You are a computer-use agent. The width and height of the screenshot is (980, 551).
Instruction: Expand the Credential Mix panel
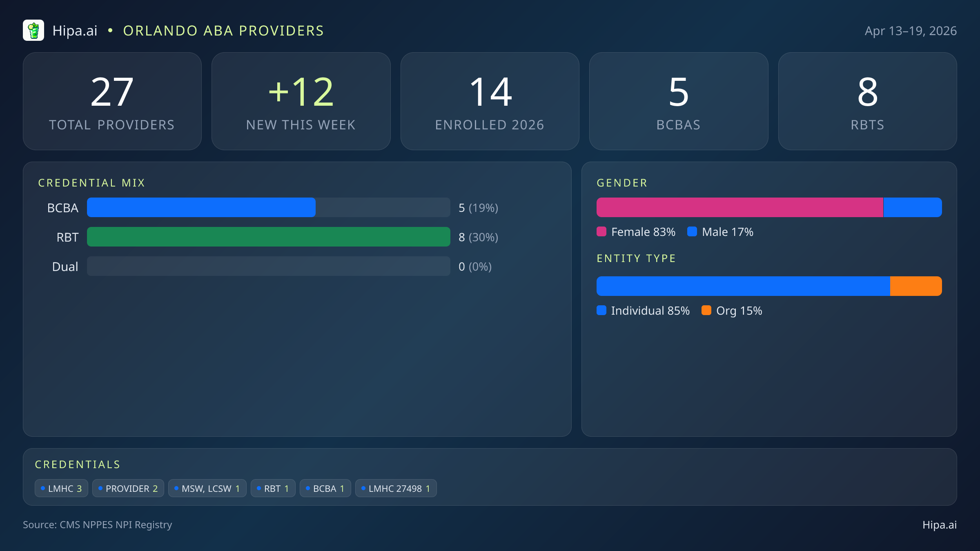91,182
